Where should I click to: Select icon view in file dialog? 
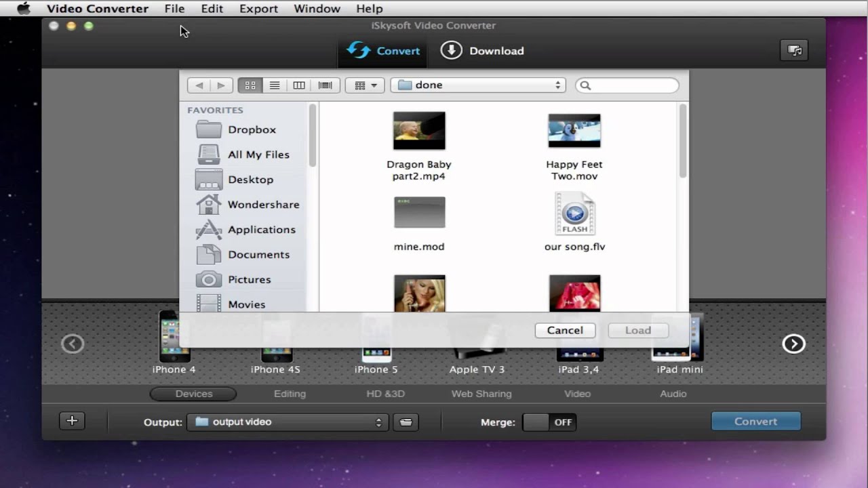click(x=250, y=85)
